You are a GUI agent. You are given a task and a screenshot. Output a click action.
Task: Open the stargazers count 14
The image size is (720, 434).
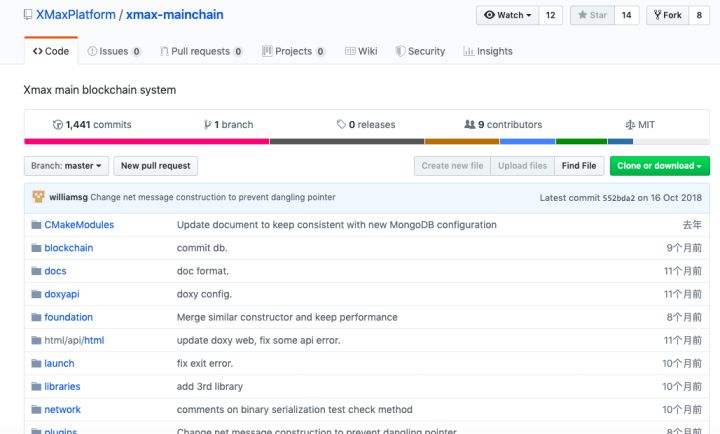pos(626,15)
